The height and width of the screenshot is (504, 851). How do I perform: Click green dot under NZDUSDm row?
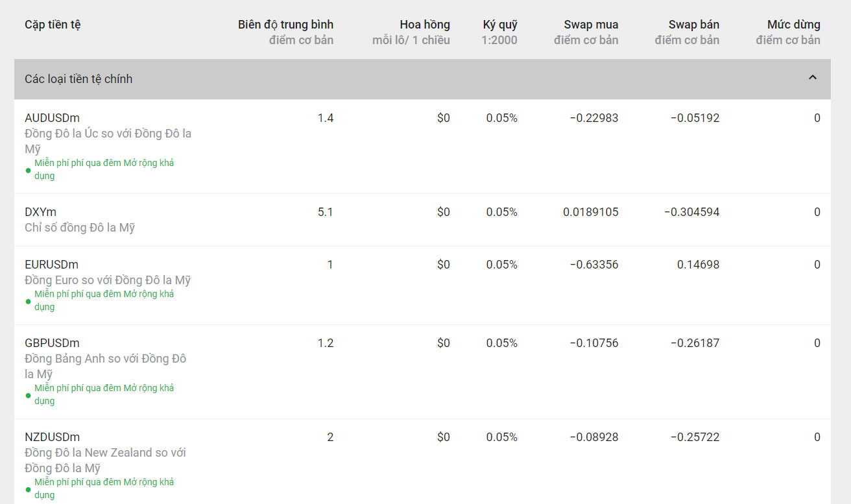(28, 489)
